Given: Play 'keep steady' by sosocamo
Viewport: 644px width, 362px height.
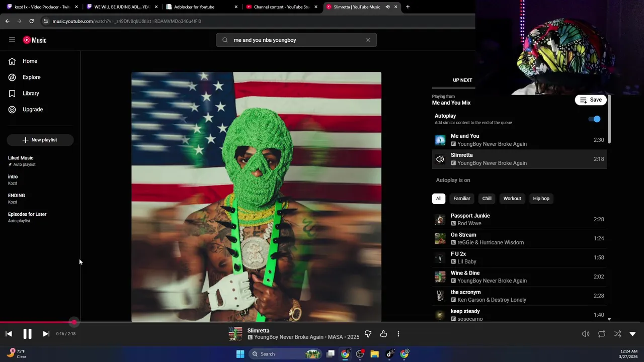Looking at the screenshot, I should pos(519,315).
